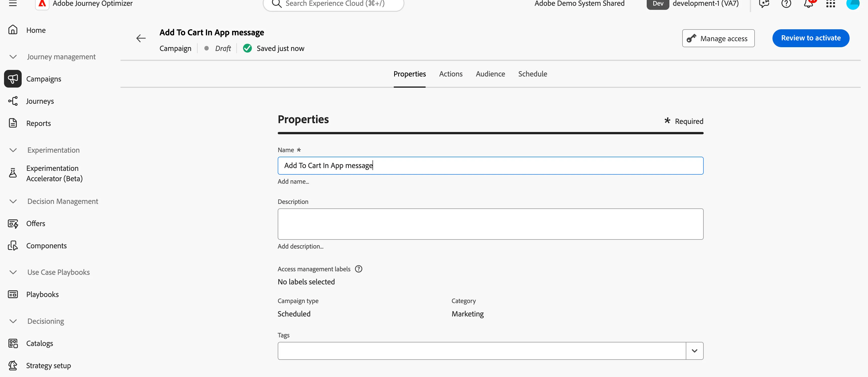The image size is (868, 377).
Task: Collapse the Decisioning section
Action: click(13, 321)
